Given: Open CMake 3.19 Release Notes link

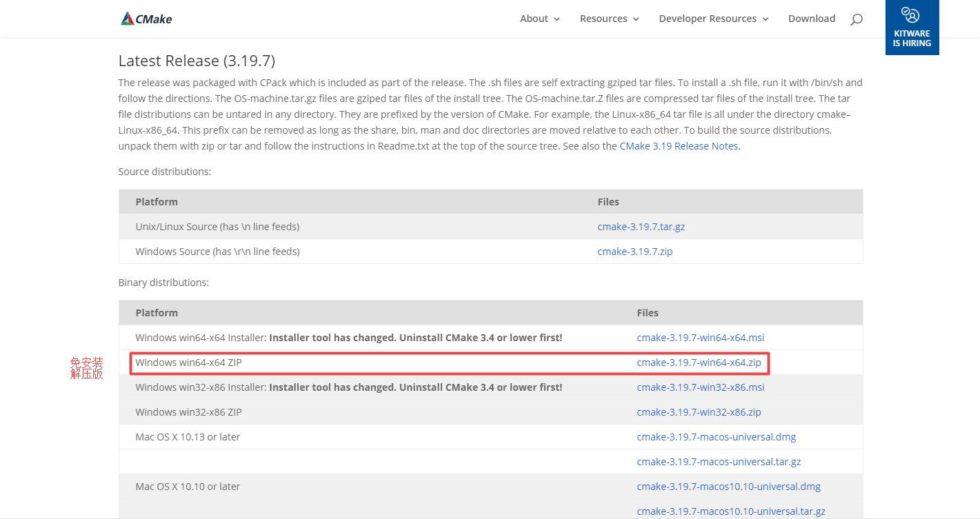Looking at the screenshot, I should pos(679,146).
